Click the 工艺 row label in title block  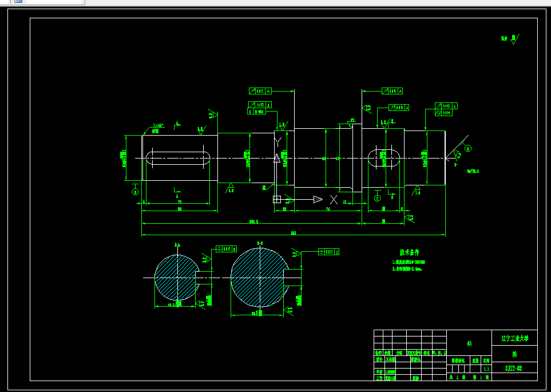(379, 378)
